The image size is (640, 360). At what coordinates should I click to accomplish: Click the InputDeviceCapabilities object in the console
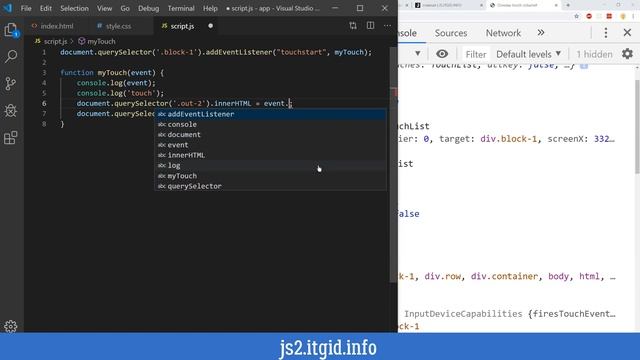463,313
